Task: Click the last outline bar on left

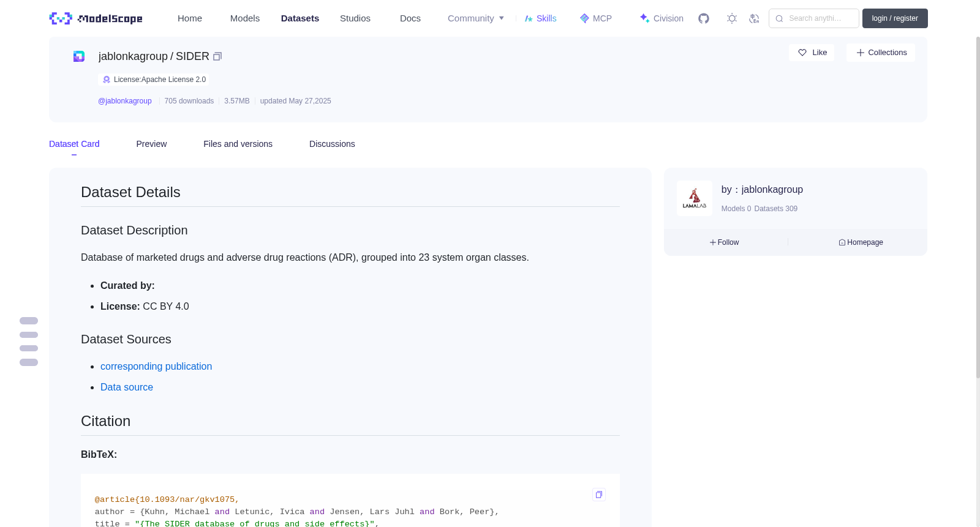Action: tap(29, 362)
